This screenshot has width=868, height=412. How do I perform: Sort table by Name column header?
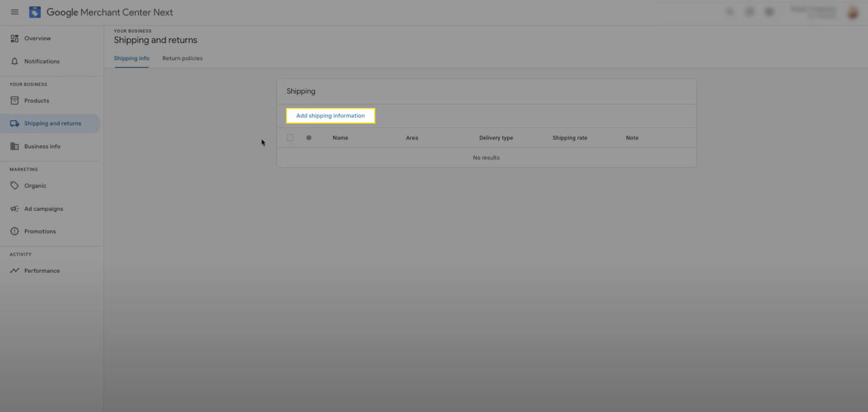point(340,138)
